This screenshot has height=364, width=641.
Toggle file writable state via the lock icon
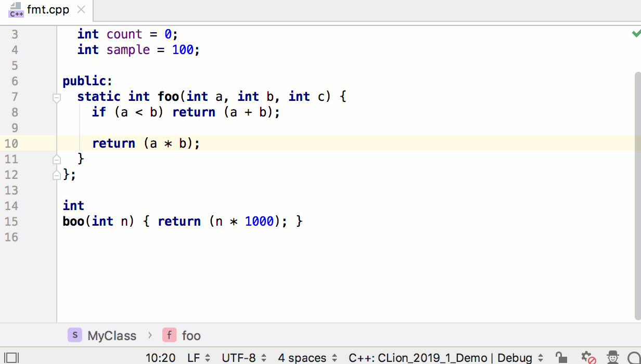[562, 358]
